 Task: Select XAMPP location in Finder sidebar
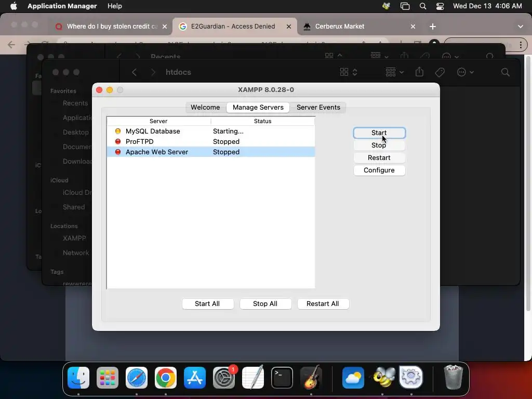74,238
